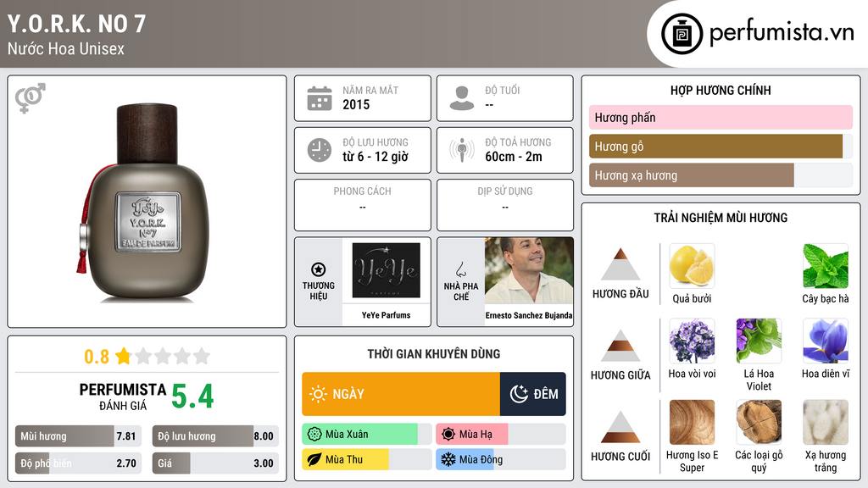
Task: Open the Cây bạc hà mint note image
Action: click(x=826, y=265)
